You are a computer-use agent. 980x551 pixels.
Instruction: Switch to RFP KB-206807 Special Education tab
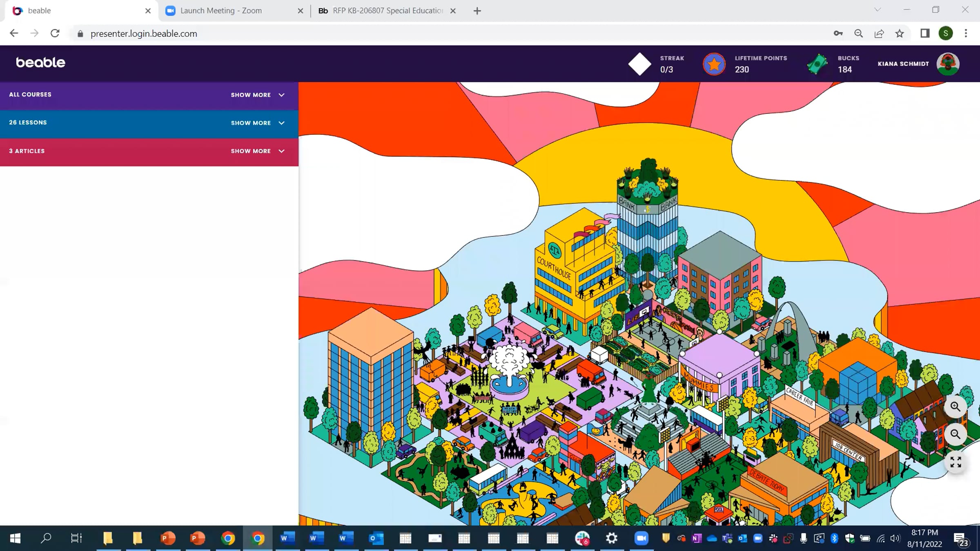point(387,11)
